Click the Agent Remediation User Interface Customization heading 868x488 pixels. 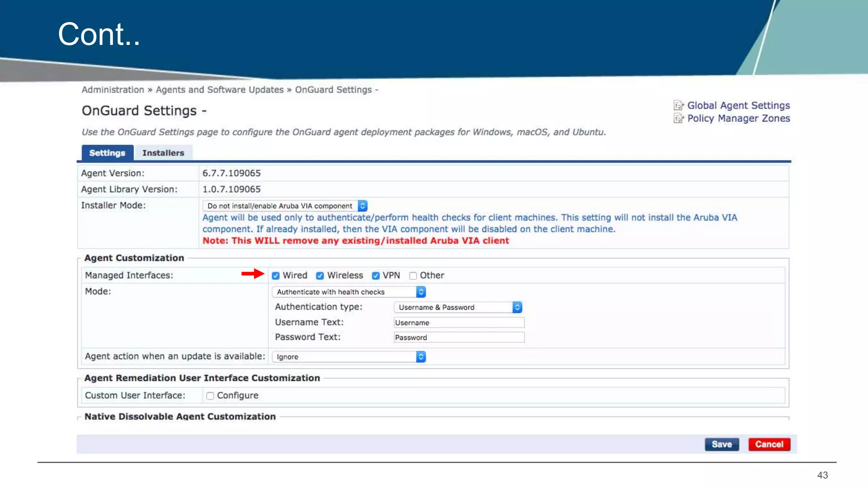click(202, 378)
